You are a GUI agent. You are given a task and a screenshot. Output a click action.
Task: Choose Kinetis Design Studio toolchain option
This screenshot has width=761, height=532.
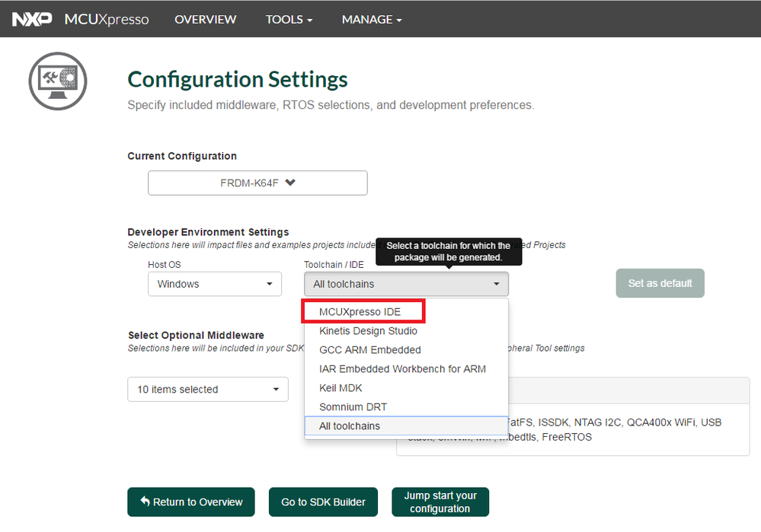click(368, 331)
